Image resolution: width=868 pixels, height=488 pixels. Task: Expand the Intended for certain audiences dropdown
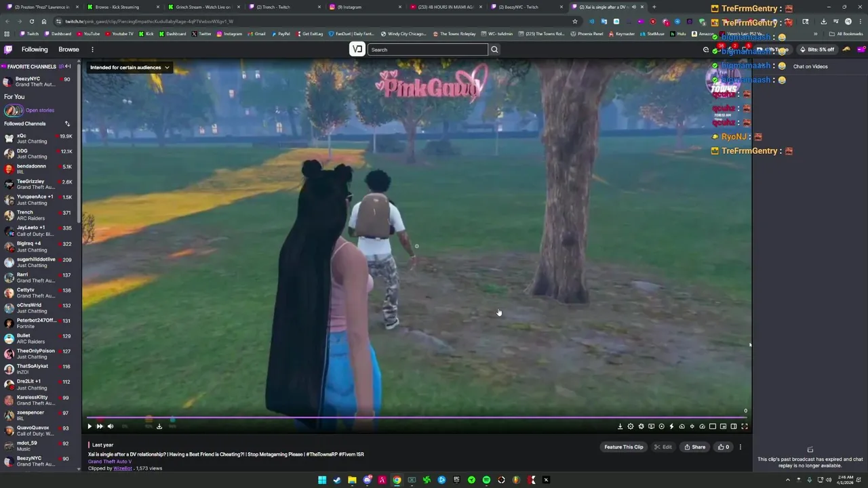click(130, 67)
